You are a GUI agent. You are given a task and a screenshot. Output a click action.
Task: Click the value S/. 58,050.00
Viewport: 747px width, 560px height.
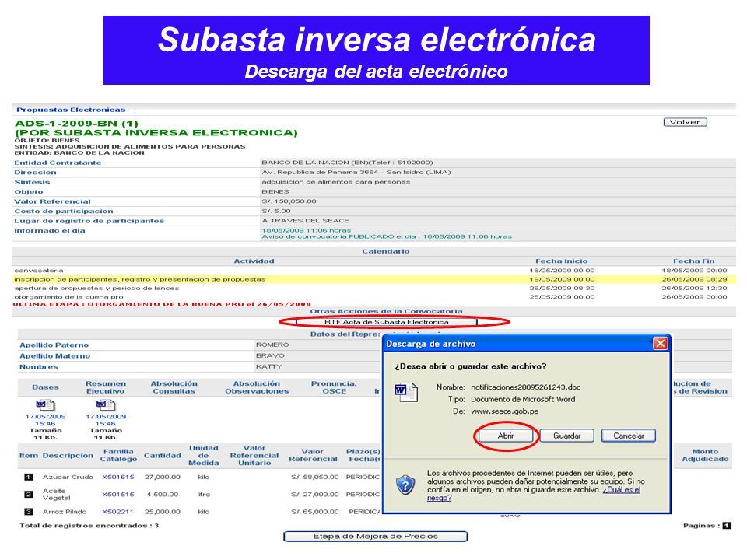tap(315, 477)
